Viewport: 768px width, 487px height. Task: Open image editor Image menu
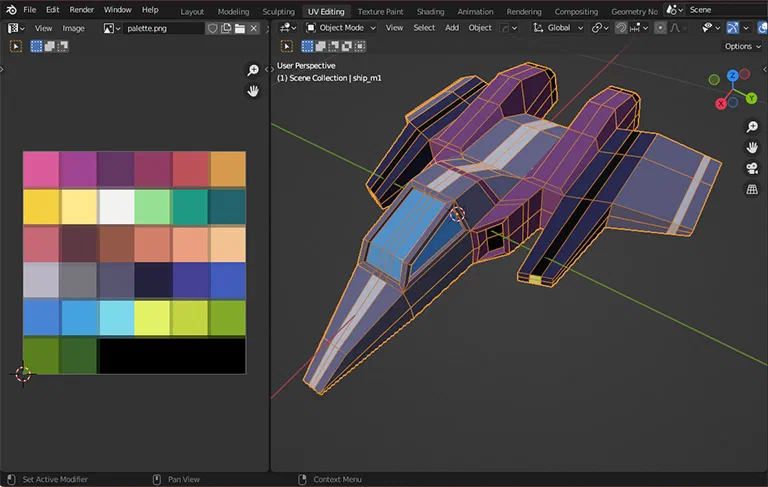[73, 28]
